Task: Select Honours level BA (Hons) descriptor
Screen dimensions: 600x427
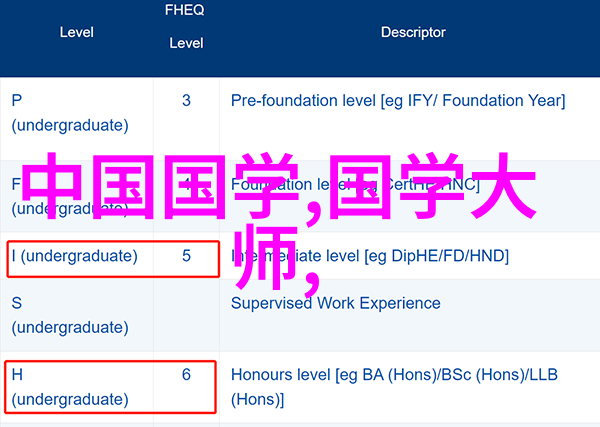Action: pos(394,387)
